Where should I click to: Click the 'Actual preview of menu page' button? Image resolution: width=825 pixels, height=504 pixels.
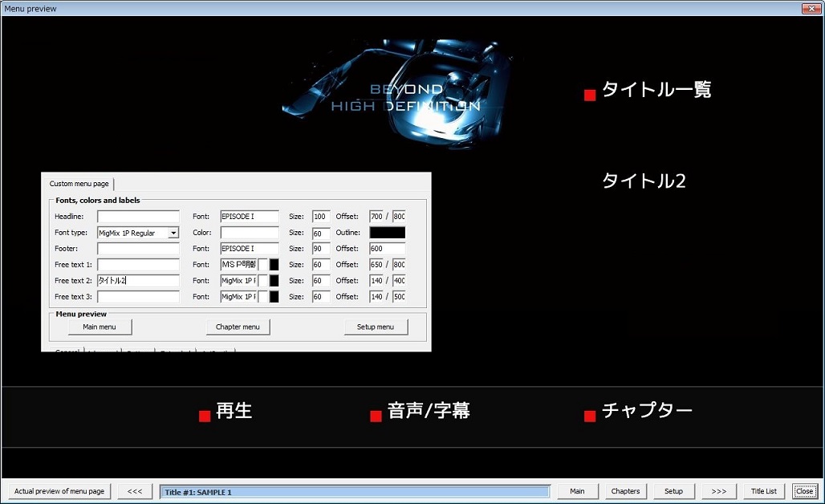(x=59, y=491)
